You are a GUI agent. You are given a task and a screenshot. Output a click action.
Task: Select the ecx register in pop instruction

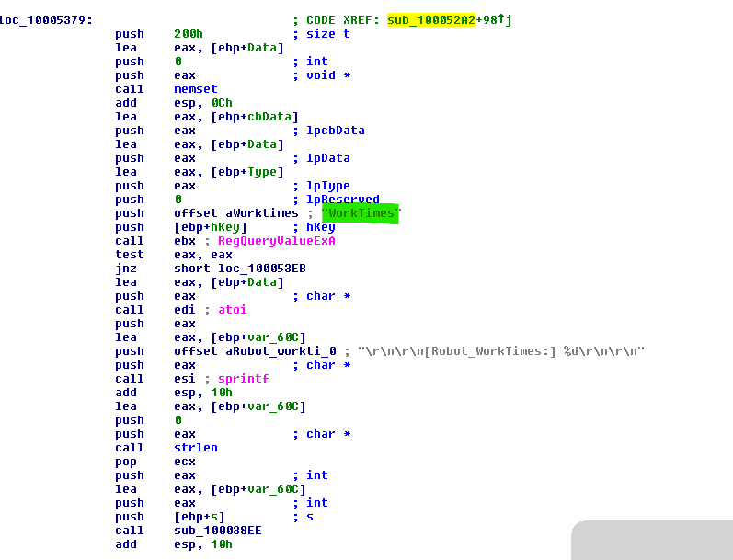[x=184, y=462]
